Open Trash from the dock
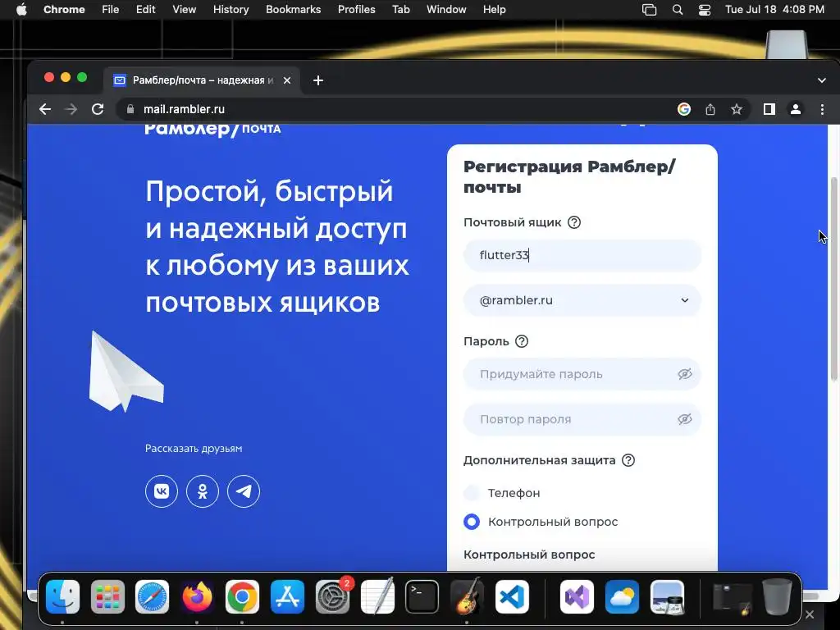Screen dimensions: 840x630 (778, 596)
